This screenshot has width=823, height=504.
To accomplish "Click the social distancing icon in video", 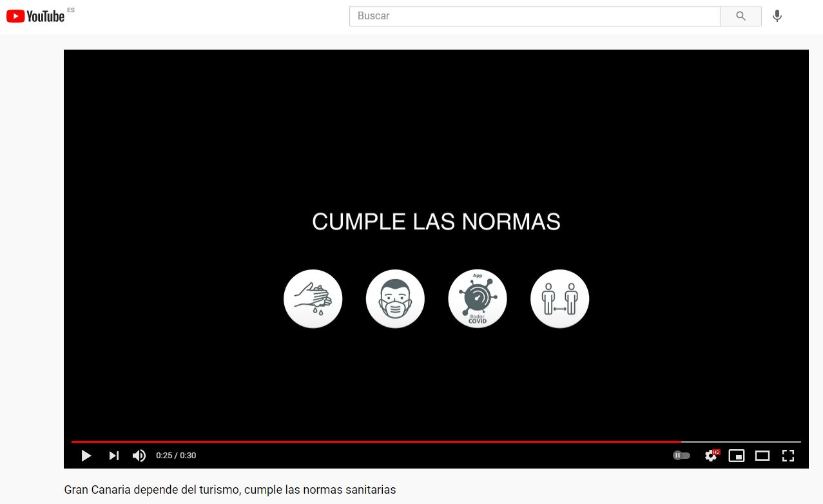I will 559,299.
